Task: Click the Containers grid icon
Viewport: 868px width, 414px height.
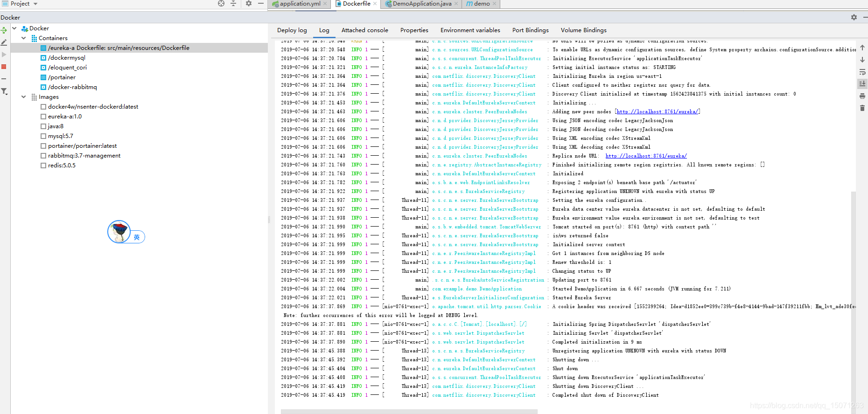Action: click(34, 38)
